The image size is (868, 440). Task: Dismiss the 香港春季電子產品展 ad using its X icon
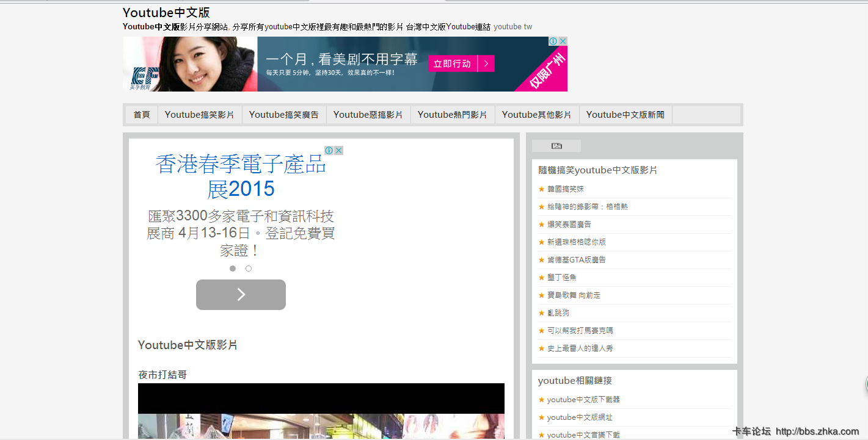click(338, 150)
